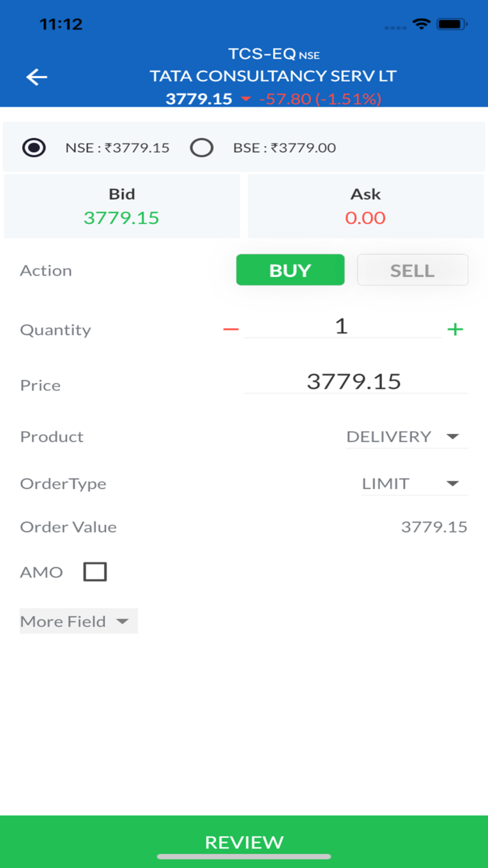Viewport: 488px width, 868px height.
Task: Tap the back arrow to exit order screen
Action: (x=36, y=77)
